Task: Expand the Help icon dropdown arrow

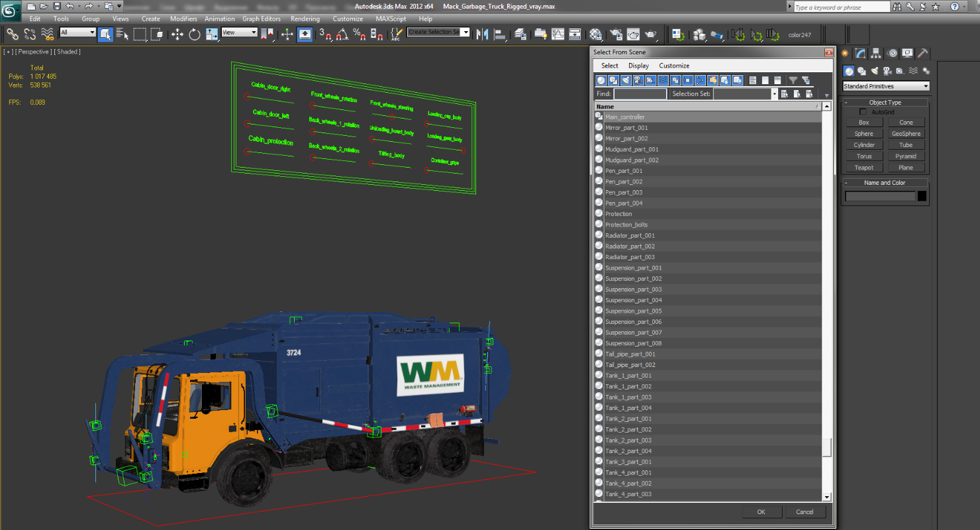Action: pyautogui.click(x=965, y=7)
